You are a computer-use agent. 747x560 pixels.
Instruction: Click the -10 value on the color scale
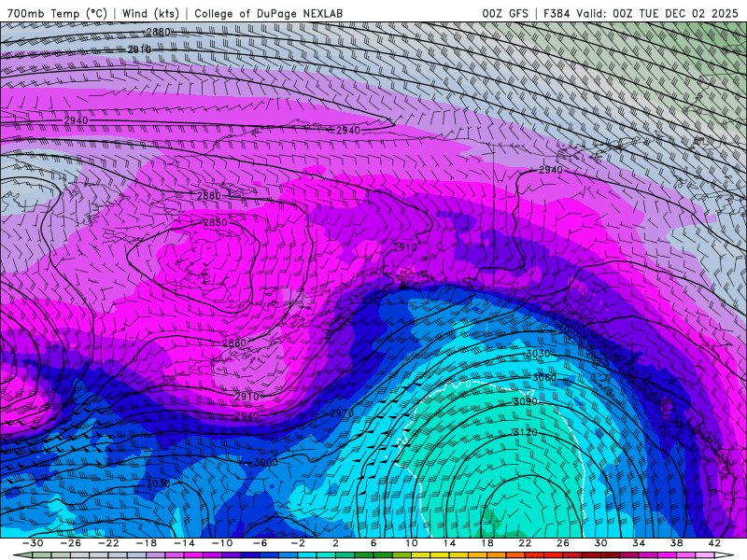tap(222, 543)
